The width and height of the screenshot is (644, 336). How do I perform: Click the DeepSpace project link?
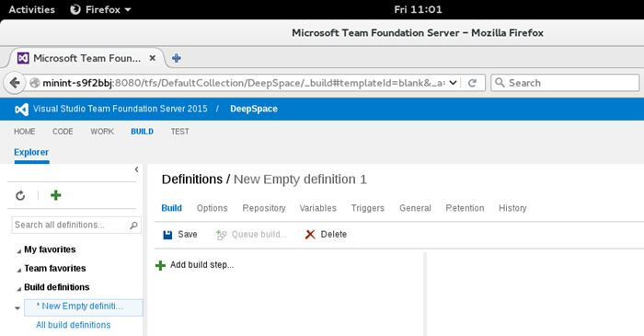(x=254, y=109)
